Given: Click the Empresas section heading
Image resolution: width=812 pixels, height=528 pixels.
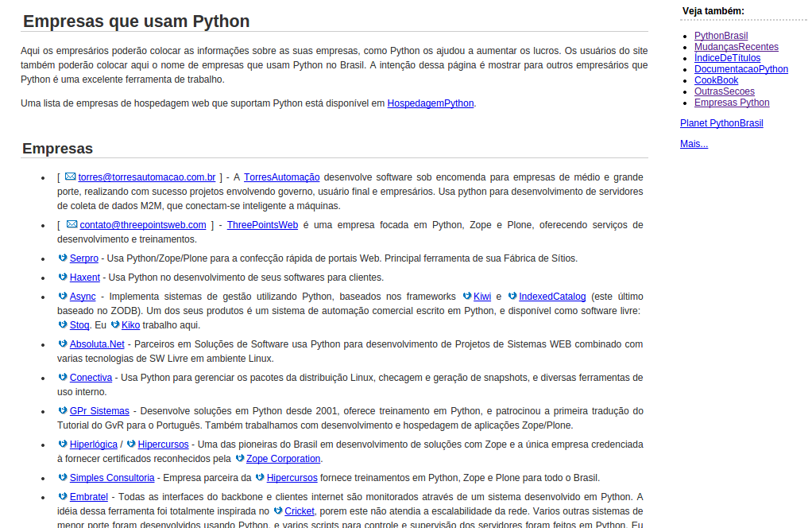Looking at the screenshot, I should [57, 149].
